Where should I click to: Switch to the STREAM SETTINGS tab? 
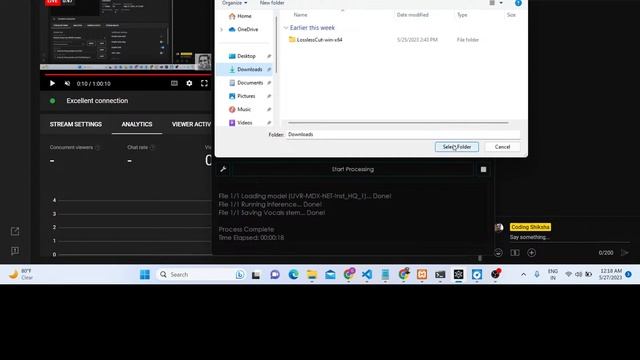tap(76, 124)
